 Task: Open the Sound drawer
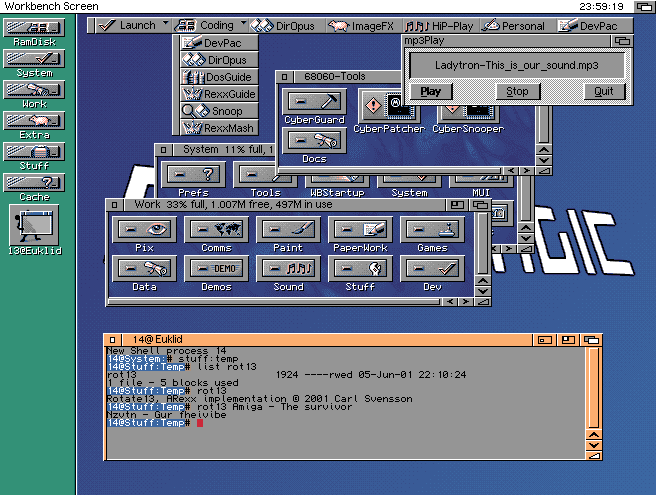coord(288,268)
